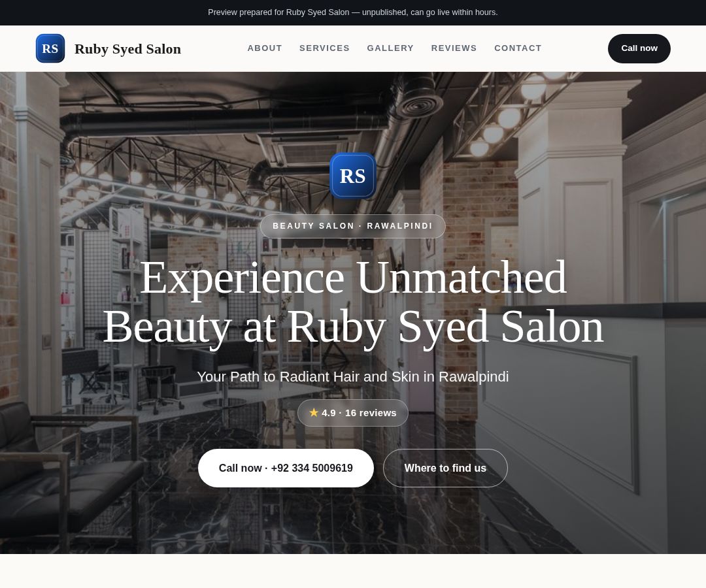Screen dimensions: 706x588
Task: Go to Services in the navigation bar
Action: tap(324, 48)
